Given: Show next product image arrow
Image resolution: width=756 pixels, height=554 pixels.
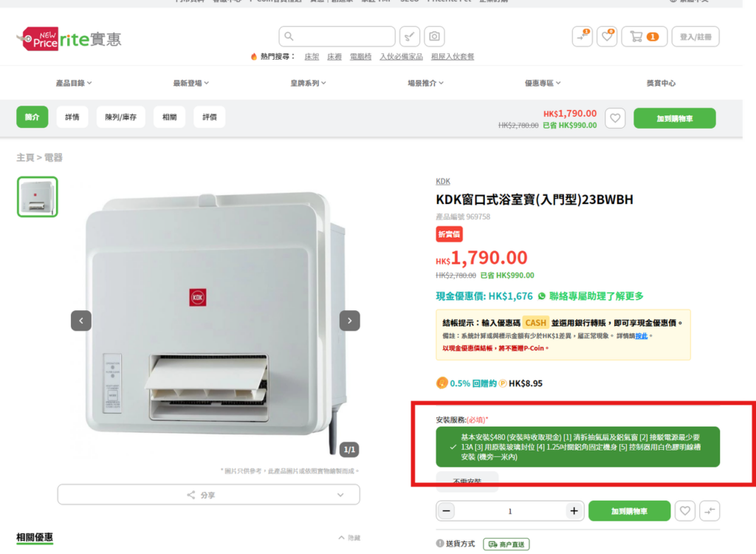Looking at the screenshot, I should point(349,321).
